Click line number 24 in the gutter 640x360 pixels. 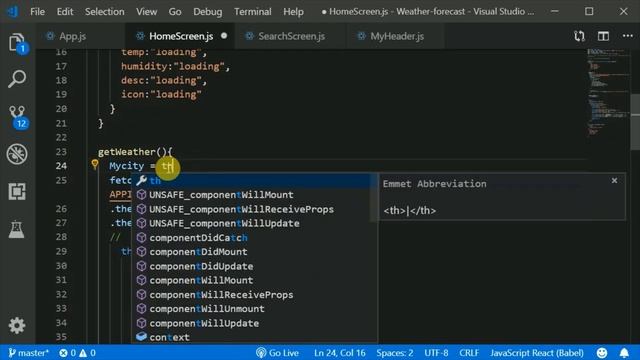(61, 166)
